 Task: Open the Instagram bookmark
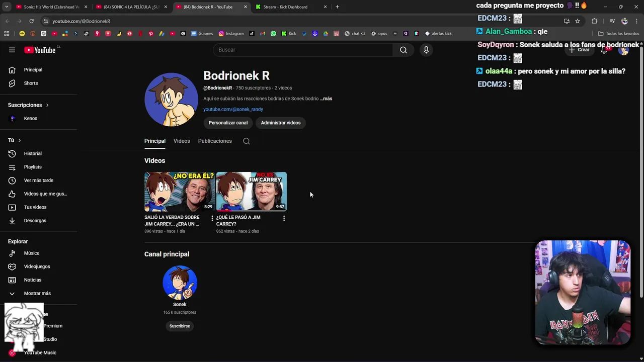pos(231,34)
